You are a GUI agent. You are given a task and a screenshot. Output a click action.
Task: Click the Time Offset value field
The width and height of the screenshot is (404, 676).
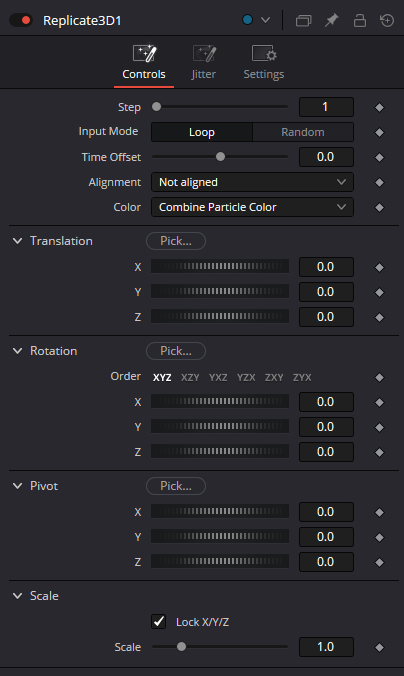pyautogui.click(x=326, y=157)
